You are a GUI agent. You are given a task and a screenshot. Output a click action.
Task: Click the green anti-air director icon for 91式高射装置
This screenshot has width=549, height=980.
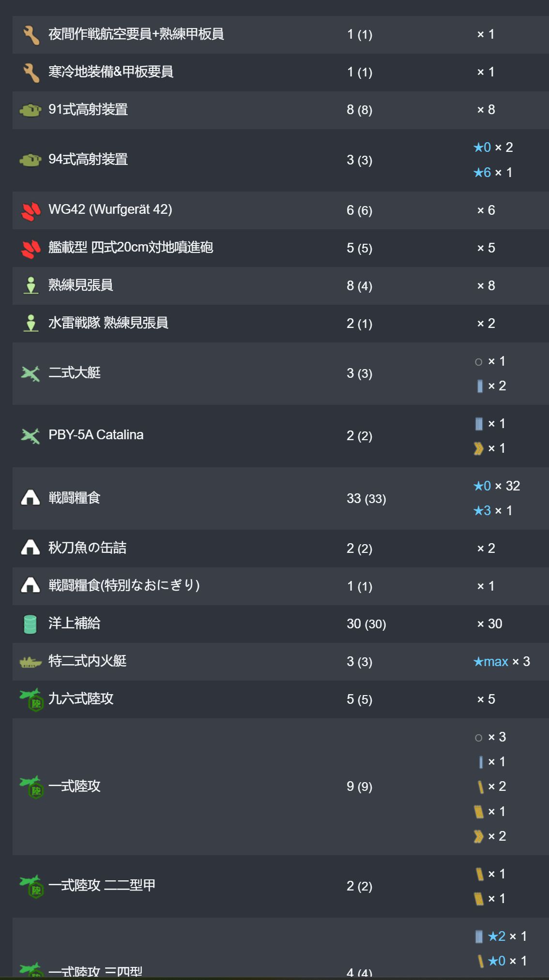30,110
